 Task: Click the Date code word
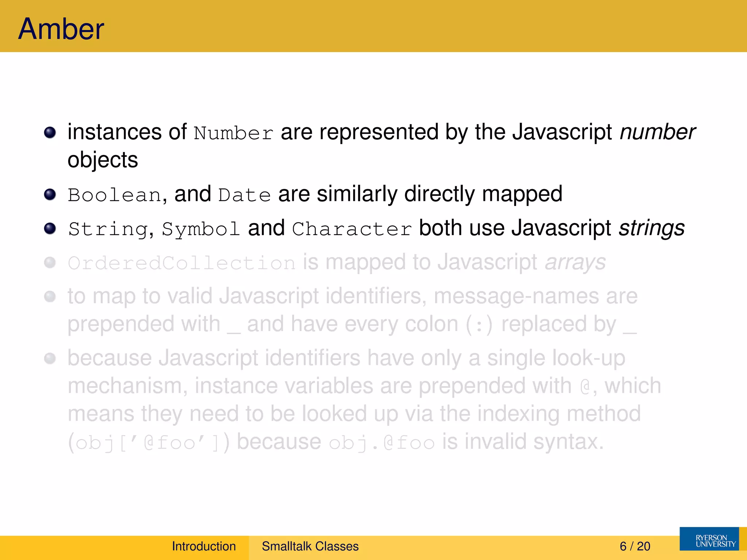244,195
